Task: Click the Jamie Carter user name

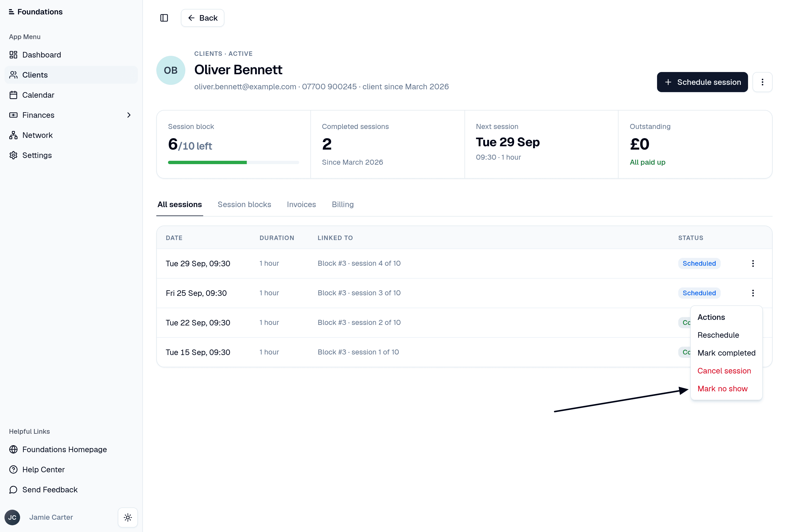Action: [51, 517]
